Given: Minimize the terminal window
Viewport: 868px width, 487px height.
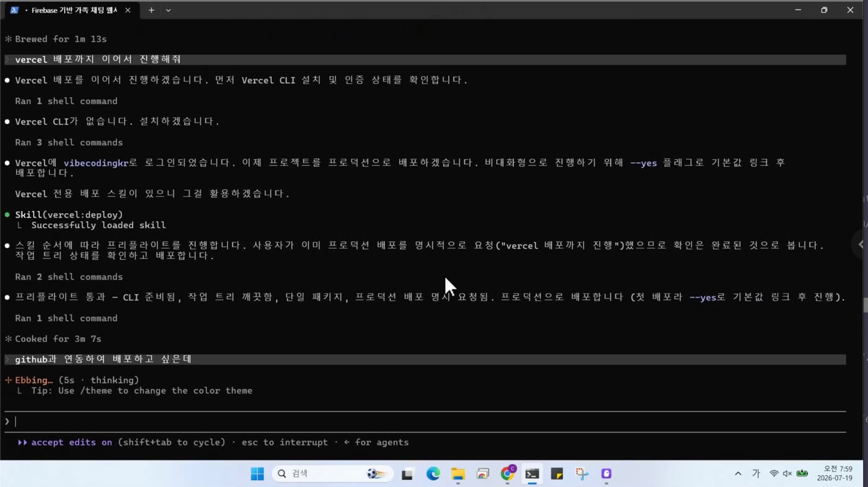Looking at the screenshot, I should [x=799, y=10].
